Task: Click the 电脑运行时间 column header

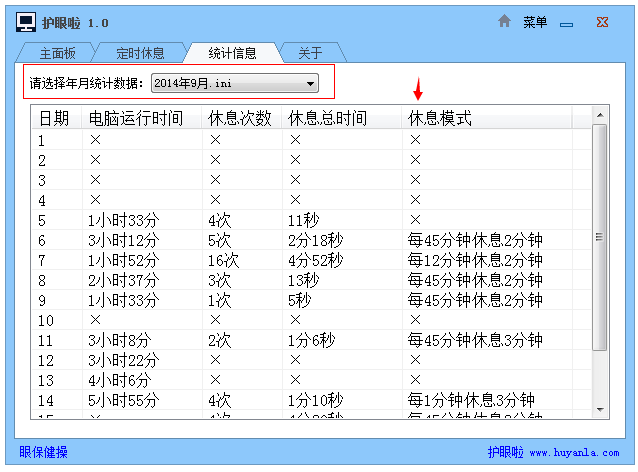Action: point(136,119)
